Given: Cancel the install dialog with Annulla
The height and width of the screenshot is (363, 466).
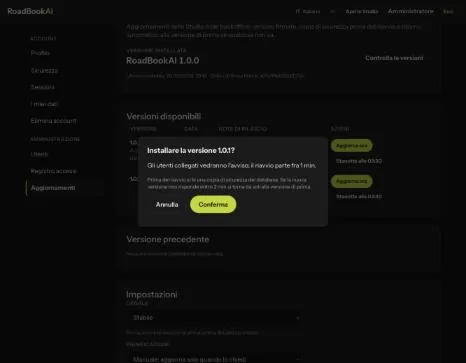Looking at the screenshot, I should [x=167, y=204].
